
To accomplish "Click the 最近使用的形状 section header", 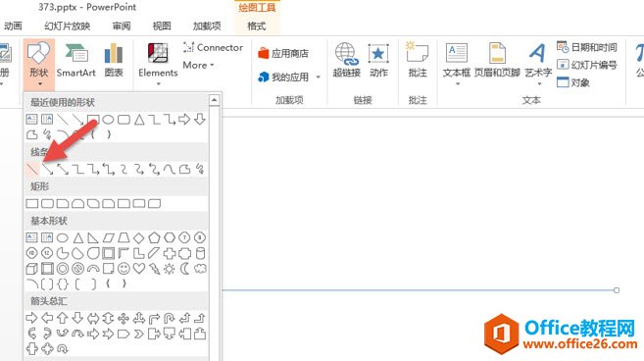I will pyautogui.click(x=63, y=102).
